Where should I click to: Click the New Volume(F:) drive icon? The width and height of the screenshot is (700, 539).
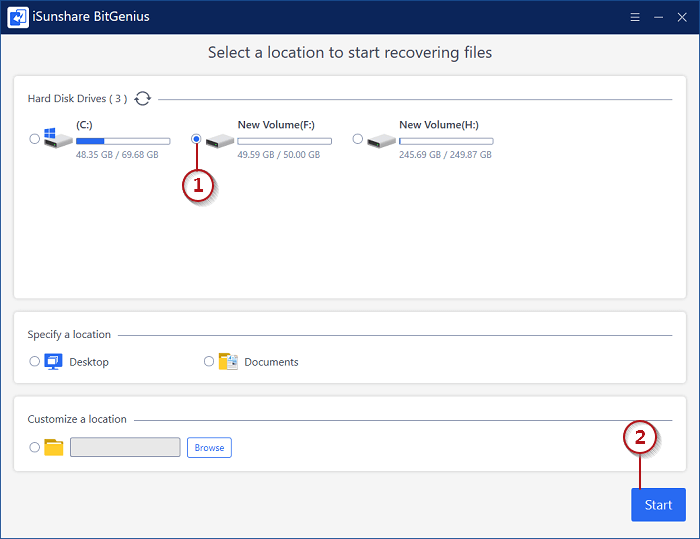pyautogui.click(x=219, y=141)
